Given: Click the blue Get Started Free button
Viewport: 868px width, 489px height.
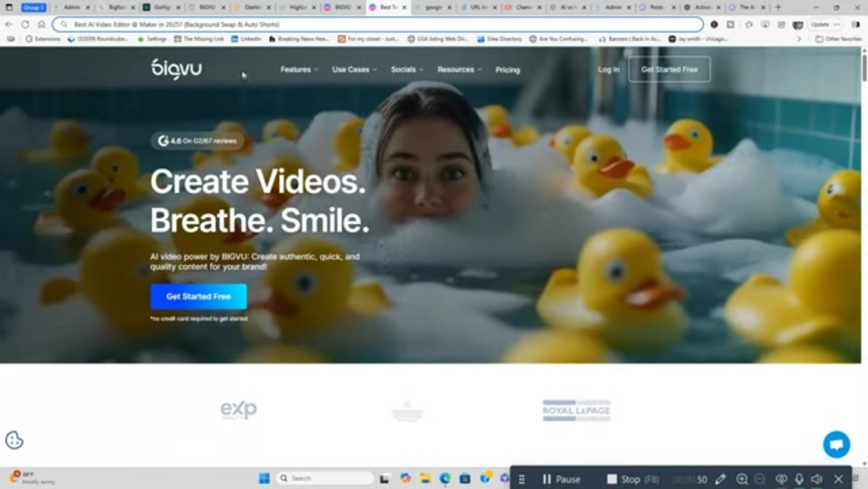Looking at the screenshot, I should pyautogui.click(x=199, y=297).
